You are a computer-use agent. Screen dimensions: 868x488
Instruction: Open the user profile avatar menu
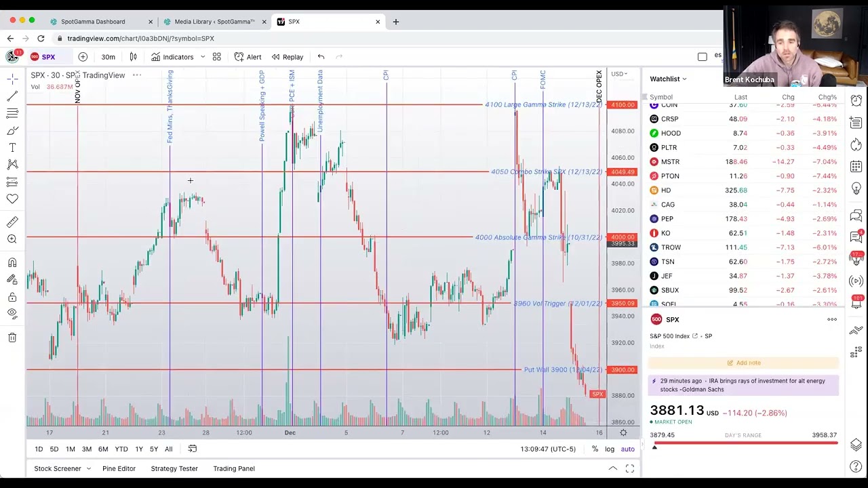tap(12, 56)
